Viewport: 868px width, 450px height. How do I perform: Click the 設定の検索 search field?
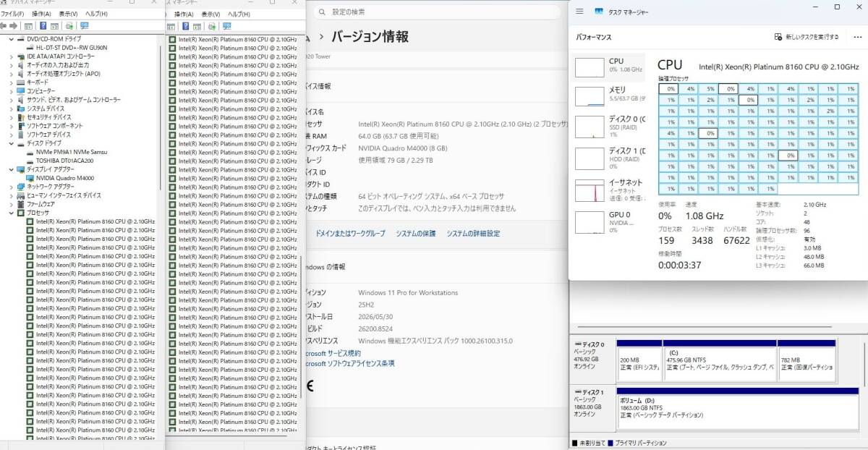point(438,12)
